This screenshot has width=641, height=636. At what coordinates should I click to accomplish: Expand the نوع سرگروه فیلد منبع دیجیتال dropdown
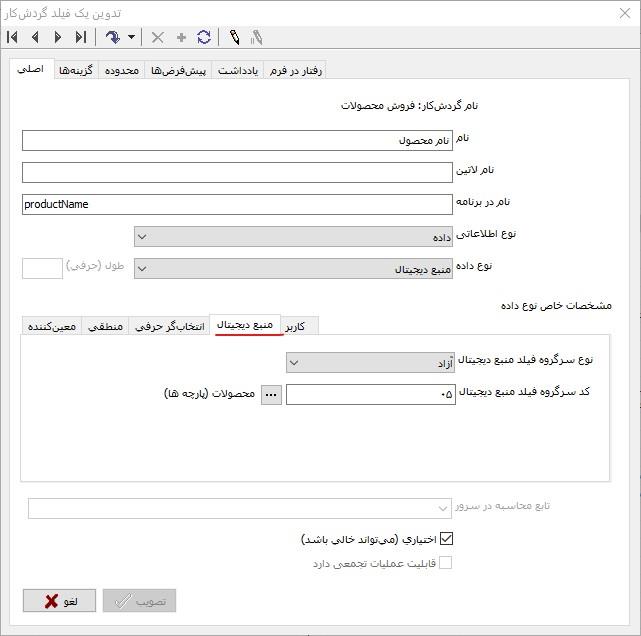(369, 362)
